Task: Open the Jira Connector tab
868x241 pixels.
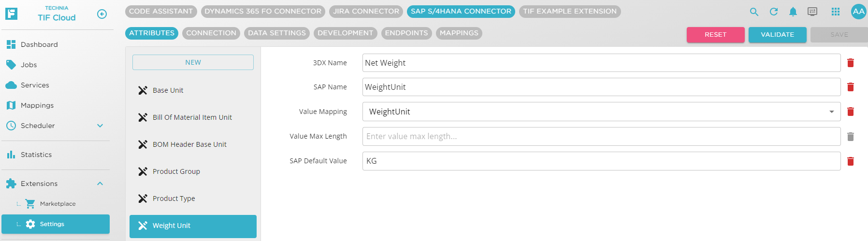Action: [x=366, y=11]
